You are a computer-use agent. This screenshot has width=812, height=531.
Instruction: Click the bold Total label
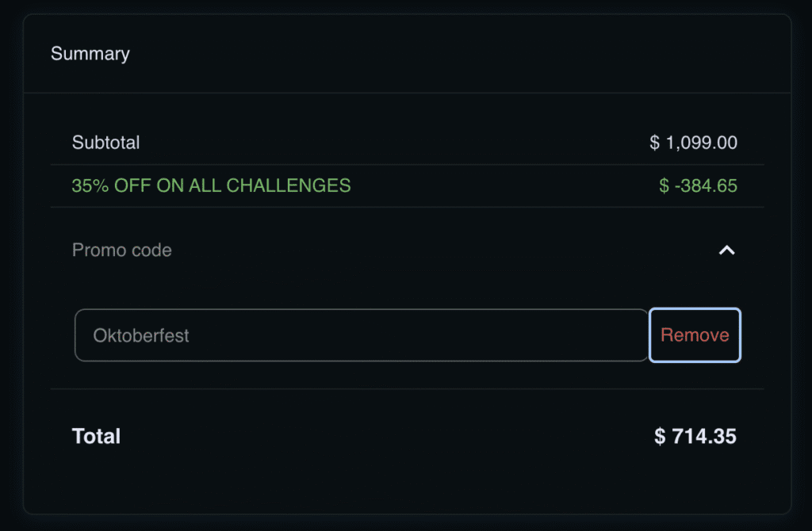(x=96, y=436)
